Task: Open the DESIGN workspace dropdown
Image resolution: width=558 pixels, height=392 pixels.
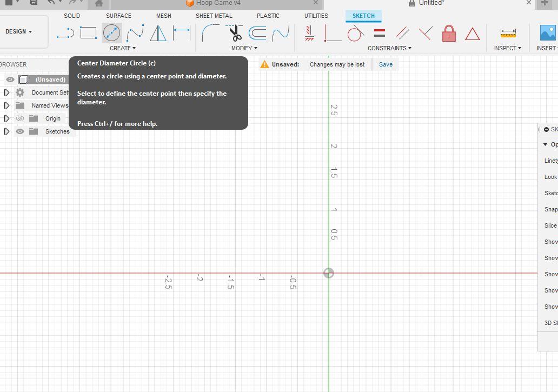Action: (19, 32)
